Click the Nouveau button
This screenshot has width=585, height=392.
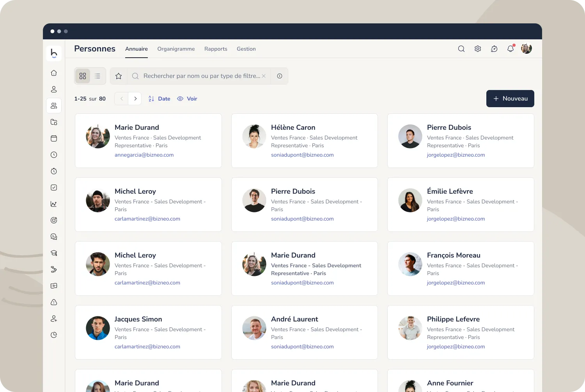(510, 99)
